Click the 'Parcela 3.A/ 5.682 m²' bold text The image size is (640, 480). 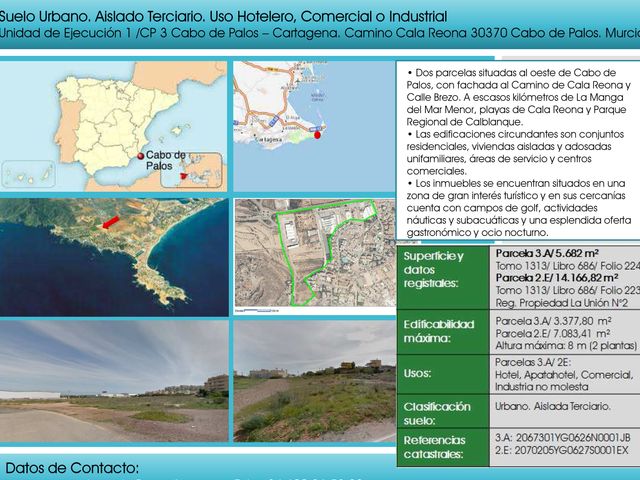point(544,254)
